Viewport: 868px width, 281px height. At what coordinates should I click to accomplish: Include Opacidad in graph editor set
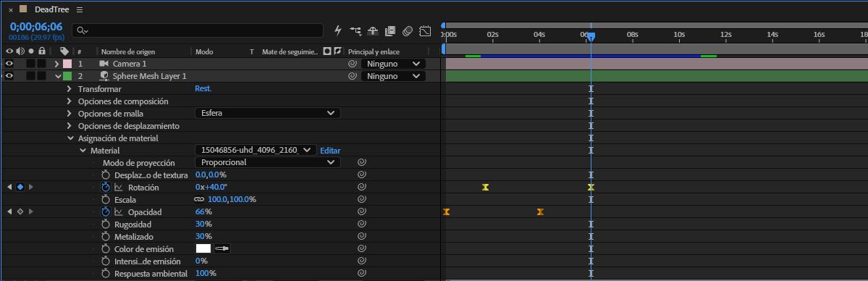click(119, 211)
